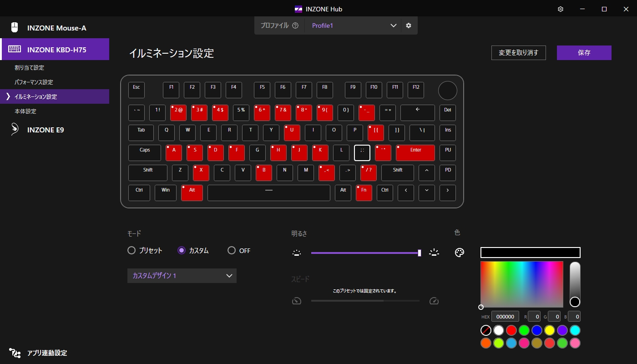The image size is (637, 364).
Task: Select the Del key
Action: [448, 113]
